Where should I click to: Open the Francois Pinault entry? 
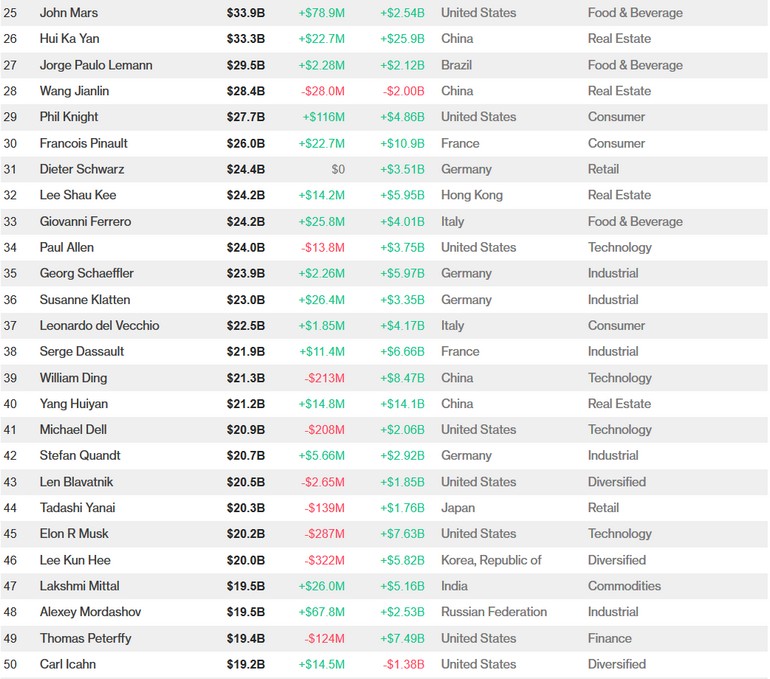[83, 143]
